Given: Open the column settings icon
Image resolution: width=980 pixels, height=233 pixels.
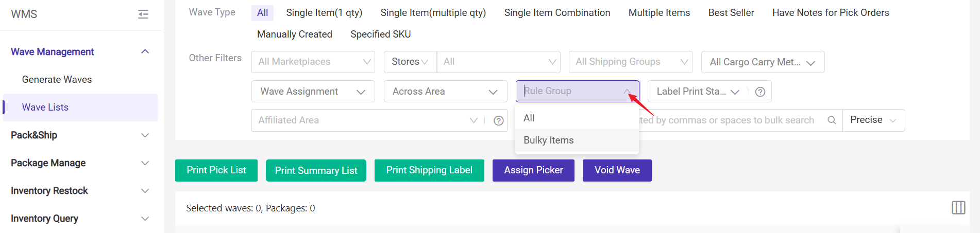Looking at the screenshot, I should click(x=958, y=208).
